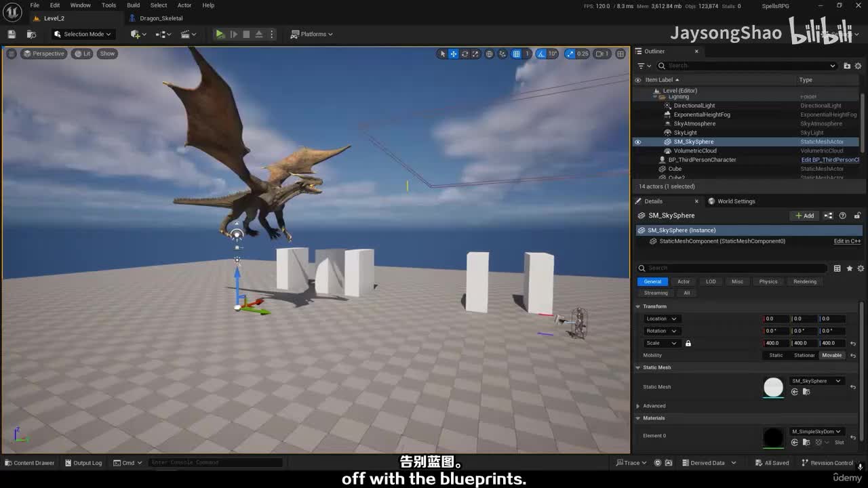Open the Tools menu
The height and width of the screenshot is (488, 868).
(108, 5)
